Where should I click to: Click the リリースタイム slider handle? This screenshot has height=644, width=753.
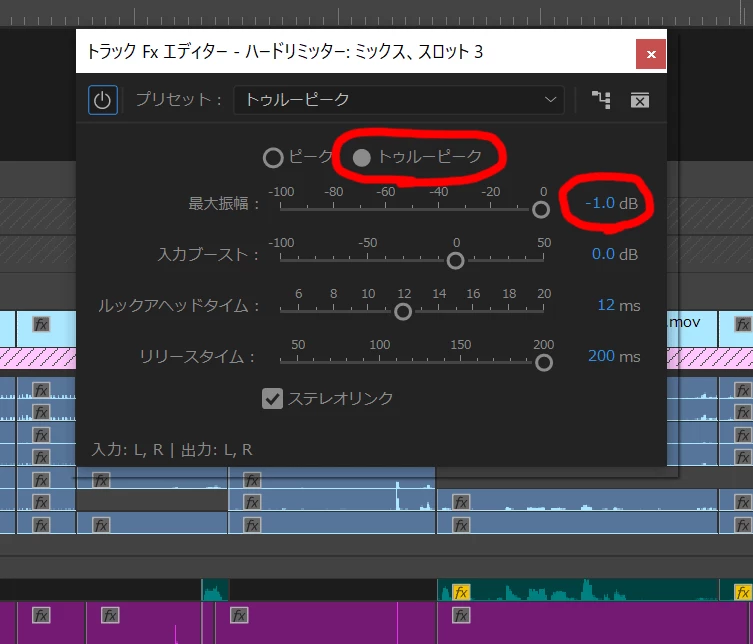[x=544, y=363]
